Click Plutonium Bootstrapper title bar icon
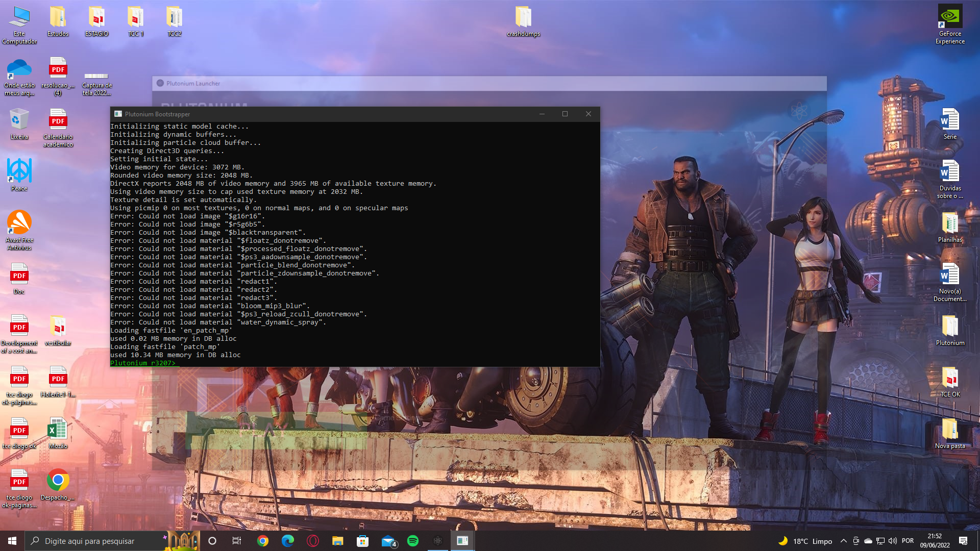The height and width of the screenshot is (551, 980). click(118, 114)
